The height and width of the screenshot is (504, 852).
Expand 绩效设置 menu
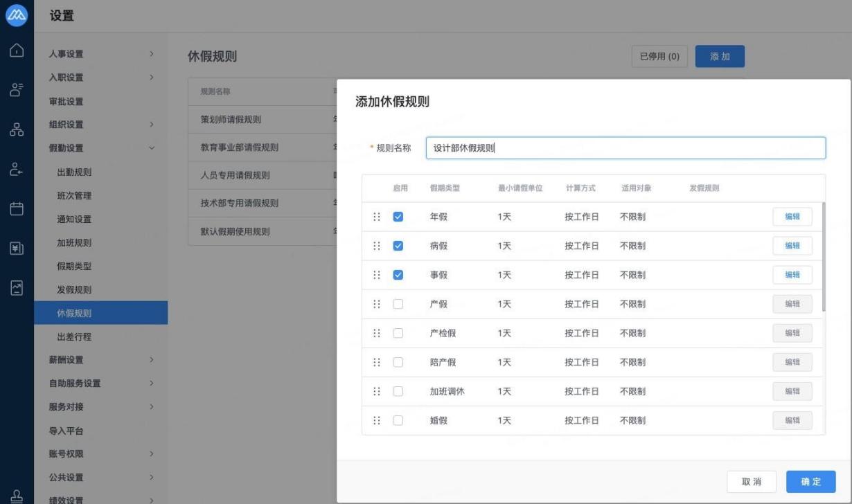pos(100,498)
